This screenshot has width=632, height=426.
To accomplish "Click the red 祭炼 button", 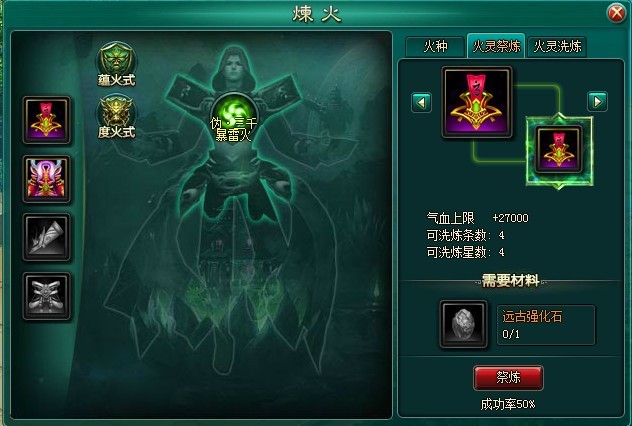I will 508,378.
